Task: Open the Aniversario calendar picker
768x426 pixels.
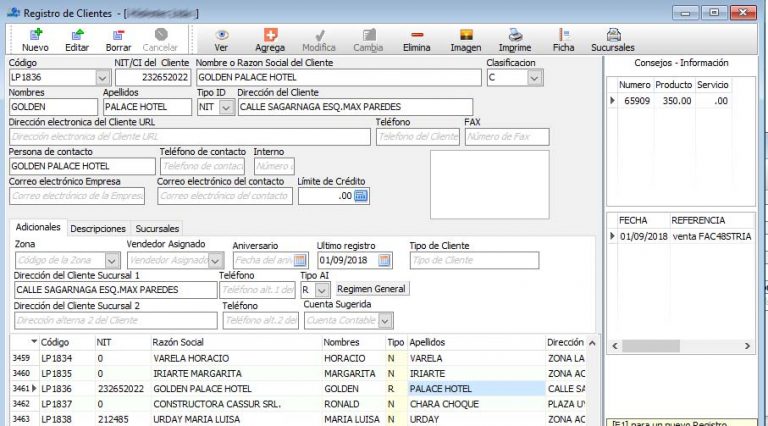Action: click(x=300, y=260)
